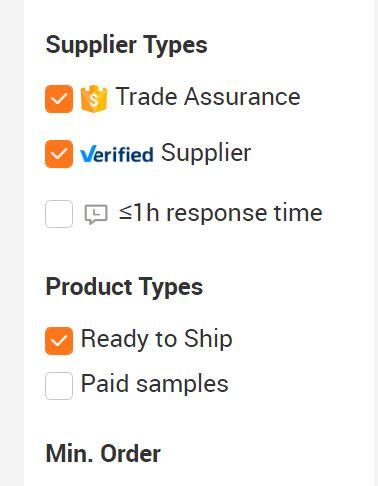The height and width of the screenshot is (486, 378).
Task: Enable the ≤1h response time checkbox
Action: [x=59, y=214]
